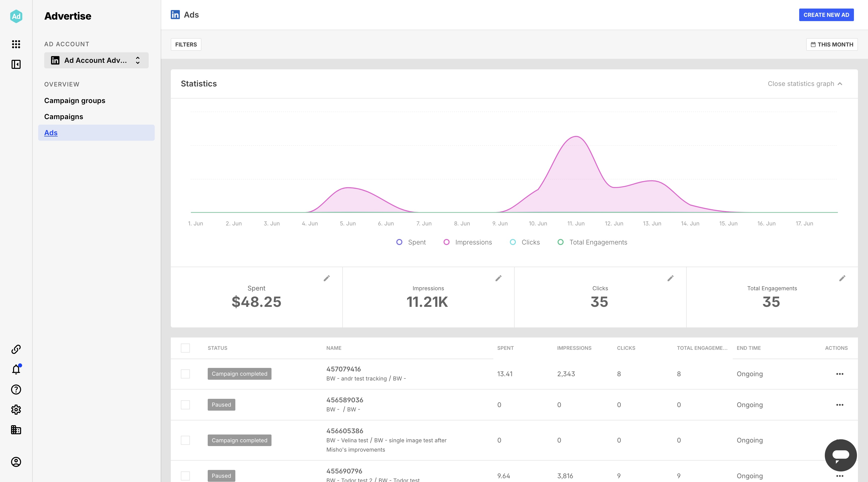Collapse the statistics graph
The image size is (868, 482).
click(805, 84)
